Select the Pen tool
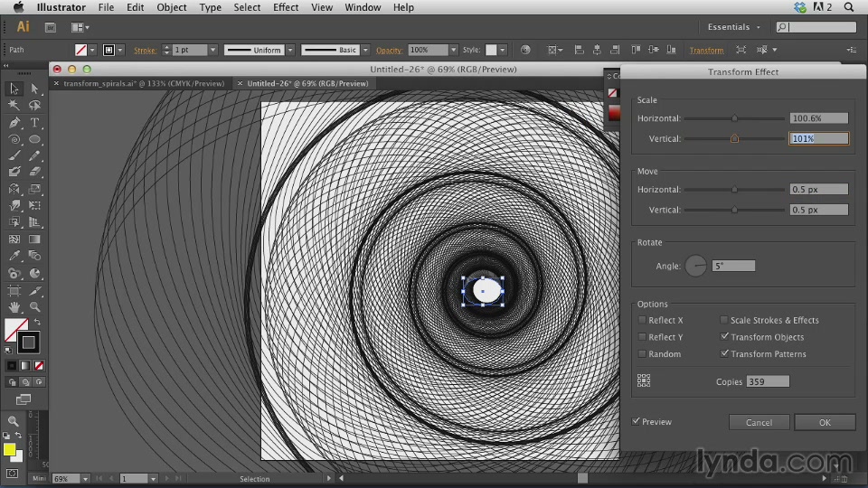Image resolution: width=868 pixels, height=488 pixels. (x=14, y=122)
